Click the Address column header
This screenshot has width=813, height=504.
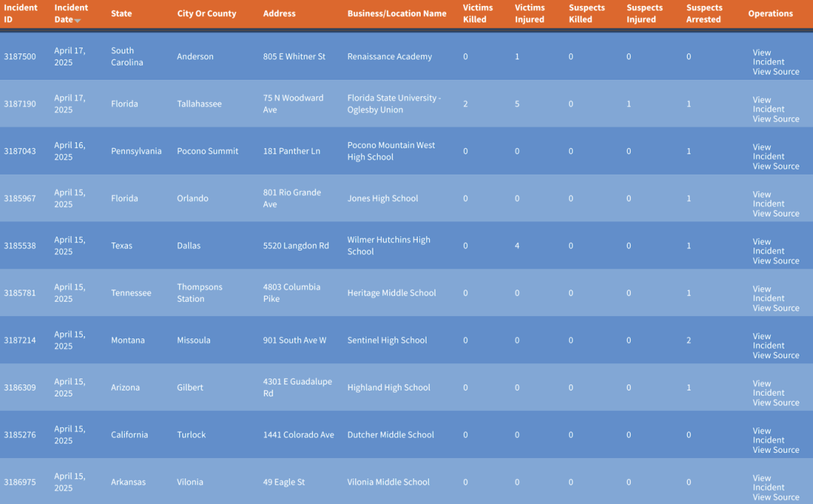279,14
